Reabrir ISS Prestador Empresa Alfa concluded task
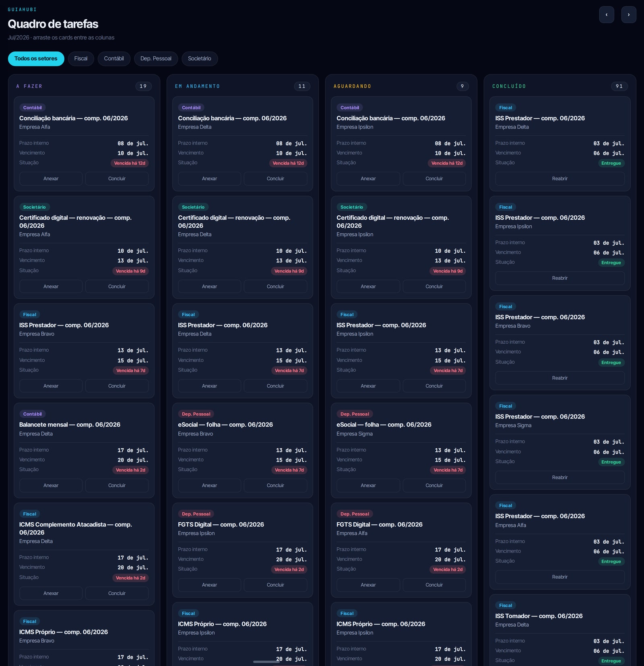644x666 pixels. tap(560, 577)
